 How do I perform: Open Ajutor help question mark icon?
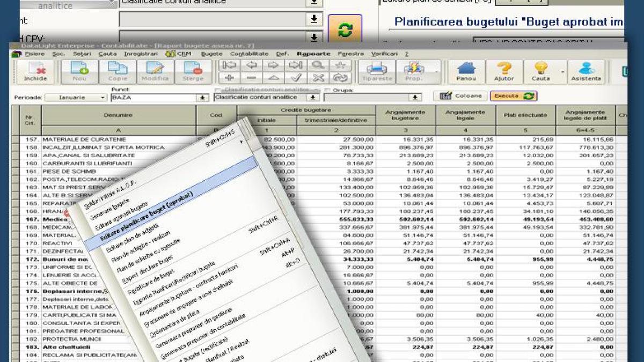tap(504, 71)
